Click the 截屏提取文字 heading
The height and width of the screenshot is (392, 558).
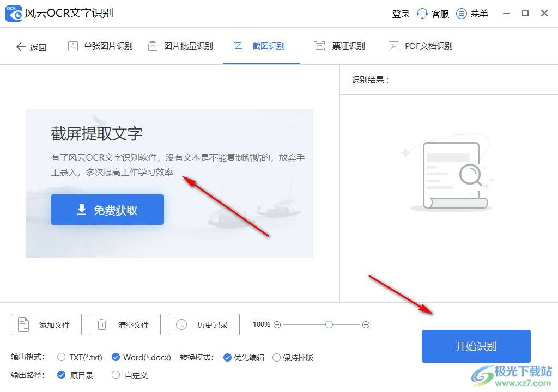(x=96, y=134)
